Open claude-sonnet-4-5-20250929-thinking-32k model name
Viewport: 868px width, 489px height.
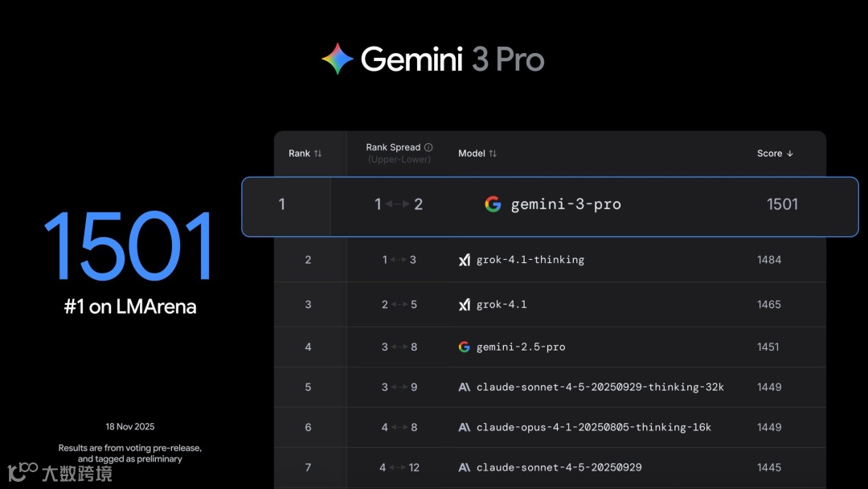(600, 387)
